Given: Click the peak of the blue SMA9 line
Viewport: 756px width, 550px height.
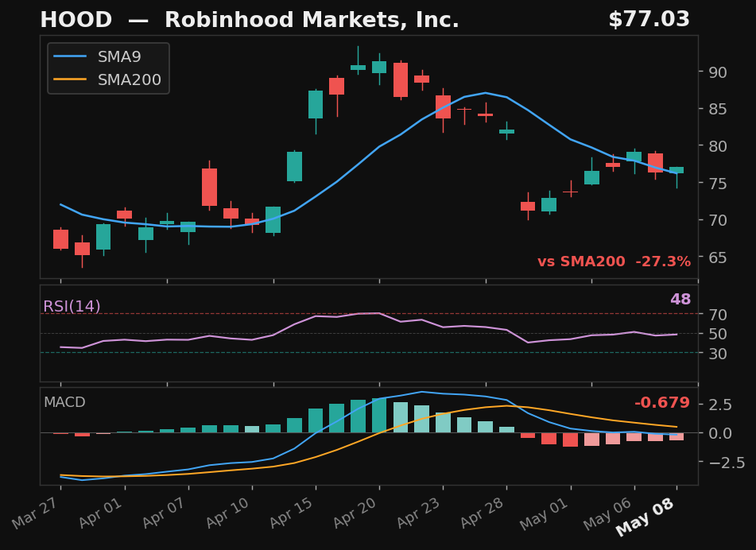Looking at the screenshot, I should click(486, 92).
